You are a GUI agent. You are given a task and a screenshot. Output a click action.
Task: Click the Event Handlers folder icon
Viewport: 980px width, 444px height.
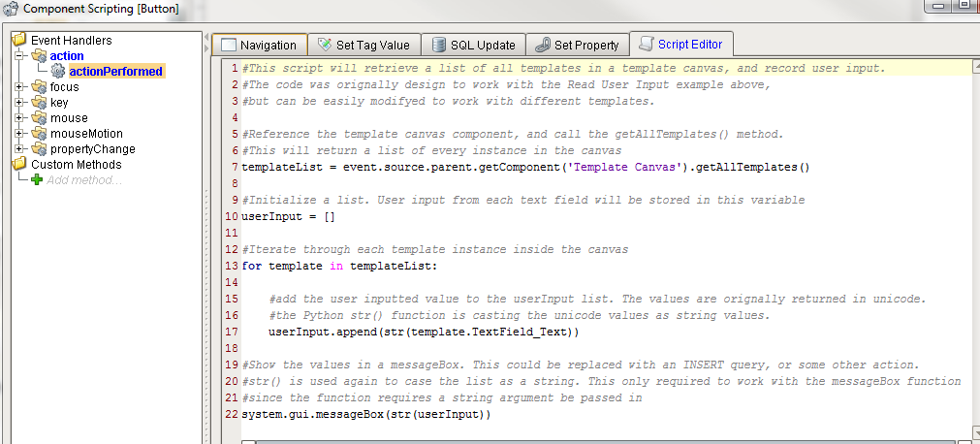pos(20,40)
